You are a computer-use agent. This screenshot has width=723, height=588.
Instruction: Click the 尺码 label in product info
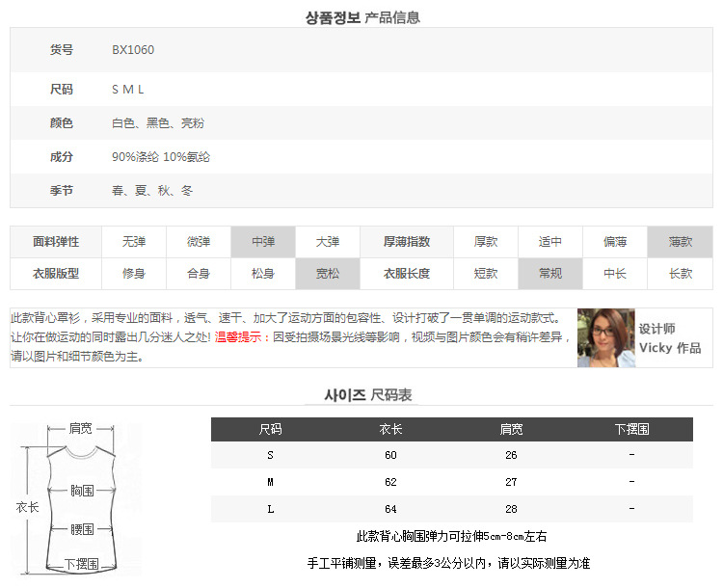tap(62, 90)
